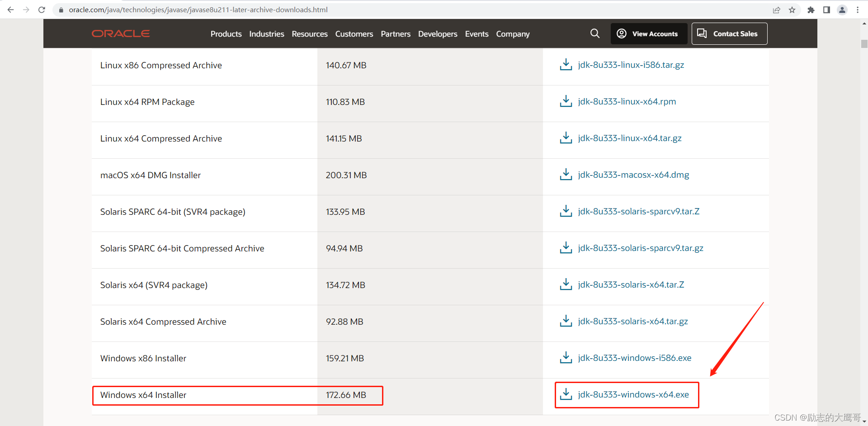Reload the page with refresh icon
Image resolution: width=868 pixels, height=426 pixels.
[42, 9]
